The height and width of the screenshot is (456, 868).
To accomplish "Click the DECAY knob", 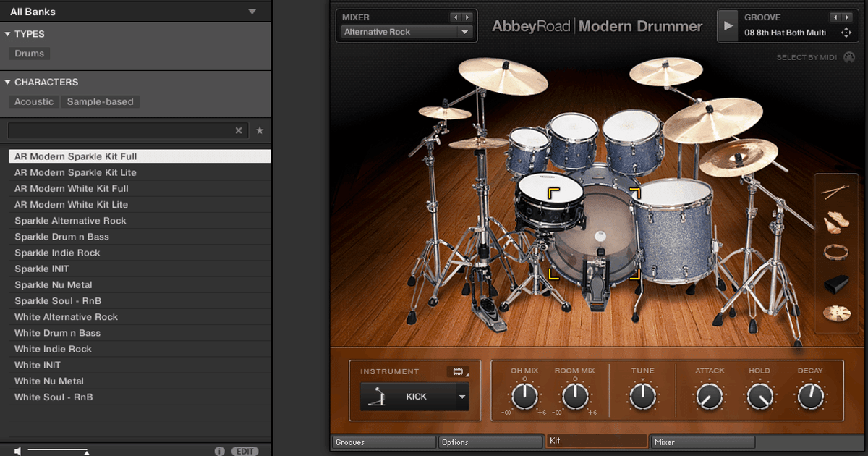I will pos(810,396).
